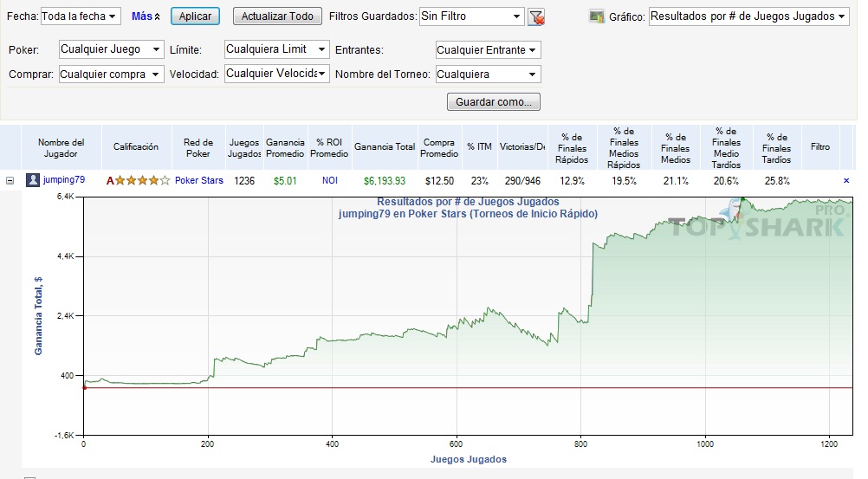Sort by Juegos Jugados column header
868x479 pixels.
[244, 148]
